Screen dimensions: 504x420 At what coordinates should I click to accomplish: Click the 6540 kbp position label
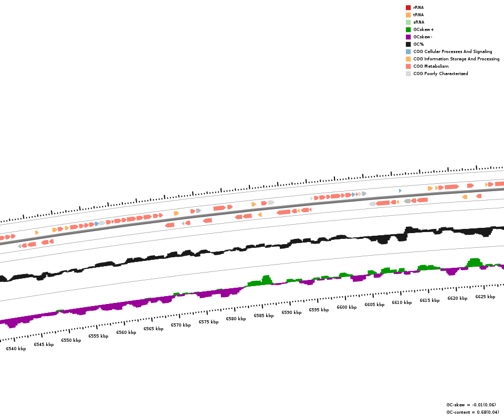pyautogui.click(x=16, y=349)
